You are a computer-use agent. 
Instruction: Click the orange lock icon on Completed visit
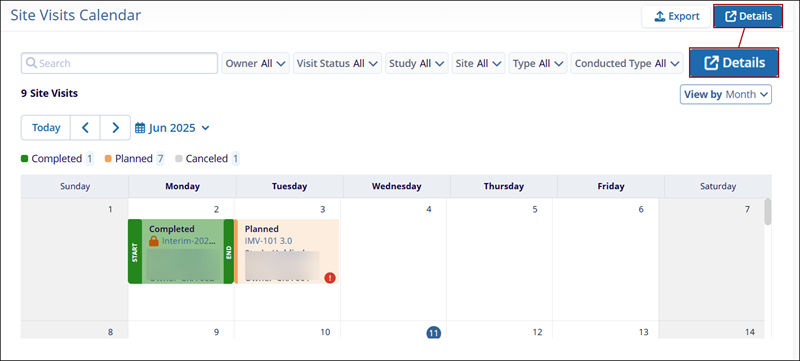tap(154, 241)
